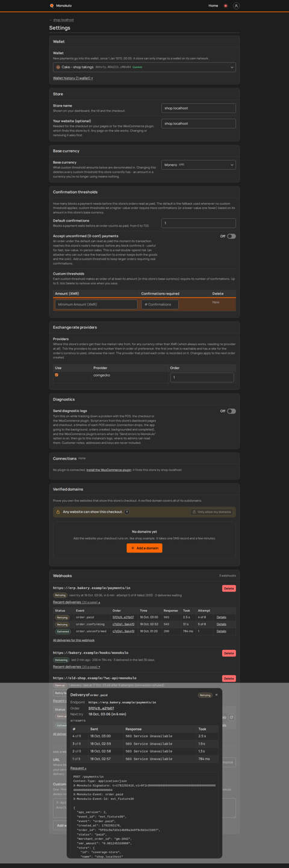The width and height of the screenshot is (289, 868).
Task: Focus the Minimum Amount (XMR) field
Action: pyautogui.click(x=96, y=305)
